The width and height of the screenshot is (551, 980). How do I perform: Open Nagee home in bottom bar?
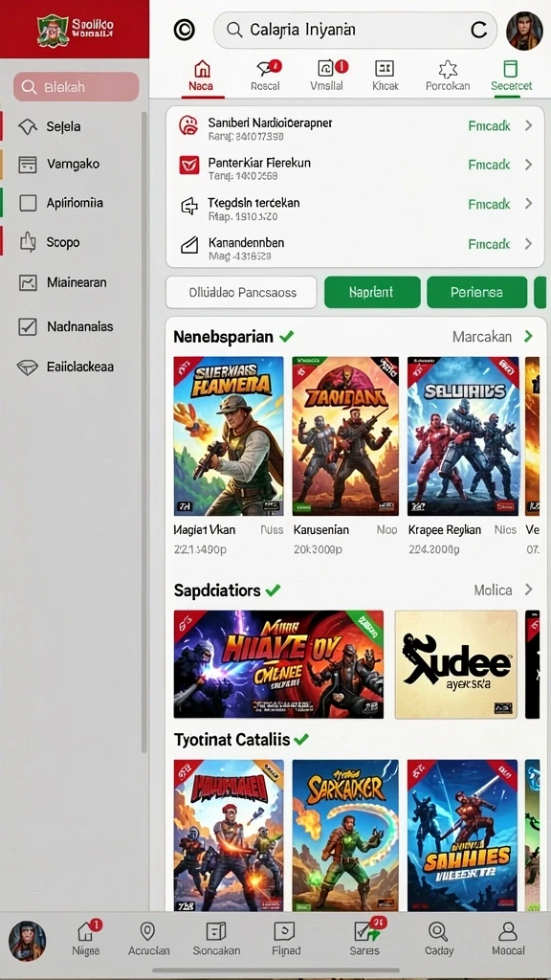coord(85,939)
